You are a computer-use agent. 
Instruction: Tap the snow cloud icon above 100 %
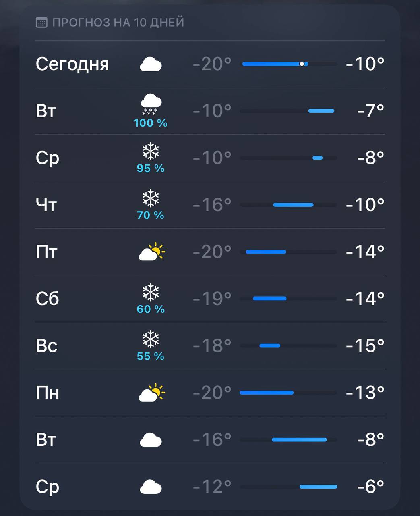(151, 104)
